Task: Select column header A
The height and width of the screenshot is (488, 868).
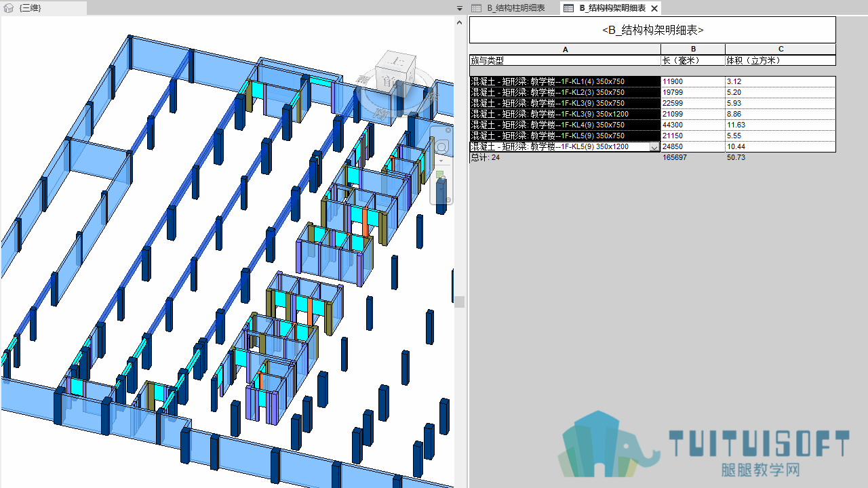Action: (565, 49)
